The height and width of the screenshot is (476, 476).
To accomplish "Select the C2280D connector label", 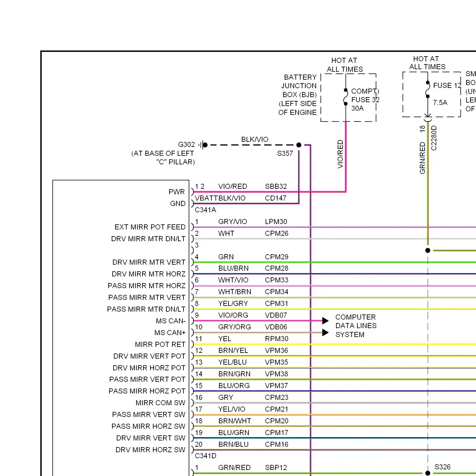I will 434,138.
